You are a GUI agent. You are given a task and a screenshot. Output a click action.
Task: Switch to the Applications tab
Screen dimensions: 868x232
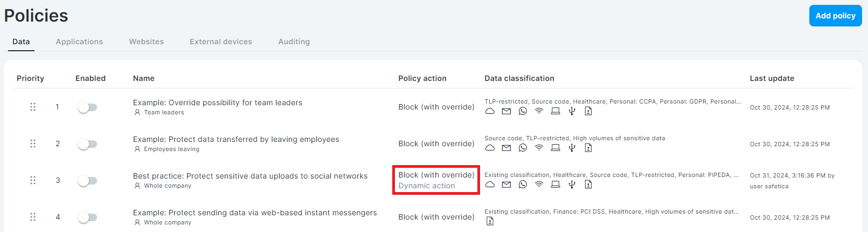point(79,42)
